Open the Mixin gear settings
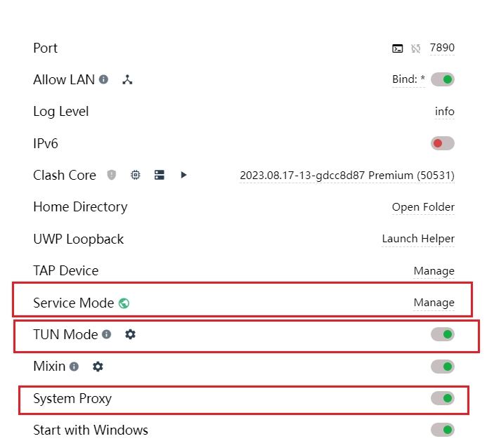Screen dimensions: 494x448 (98, 367)
